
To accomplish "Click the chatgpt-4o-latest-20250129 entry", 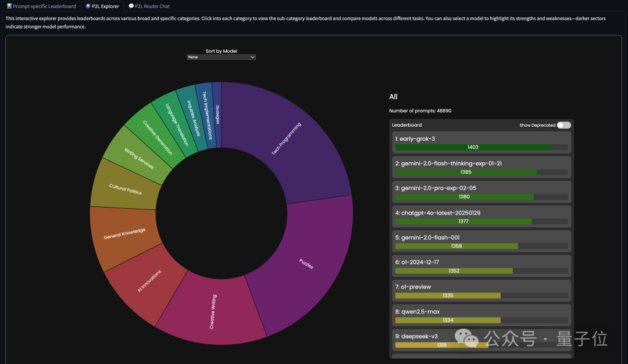I will click(481, 217).
